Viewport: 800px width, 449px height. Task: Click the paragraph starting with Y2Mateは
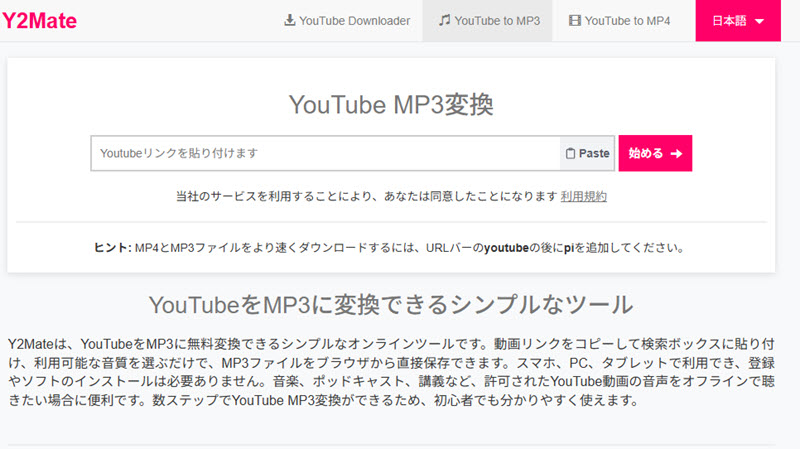click(391, 372)
